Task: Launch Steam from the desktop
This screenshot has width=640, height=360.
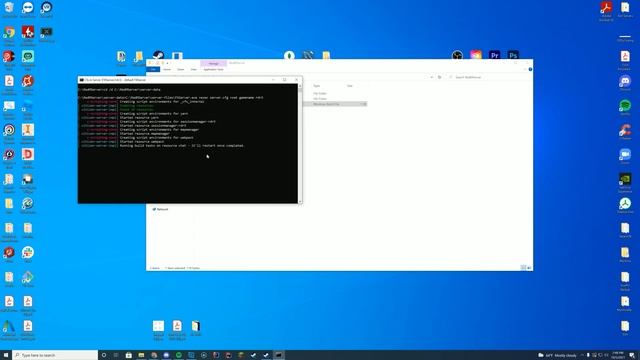Action: tap(158, 56)
